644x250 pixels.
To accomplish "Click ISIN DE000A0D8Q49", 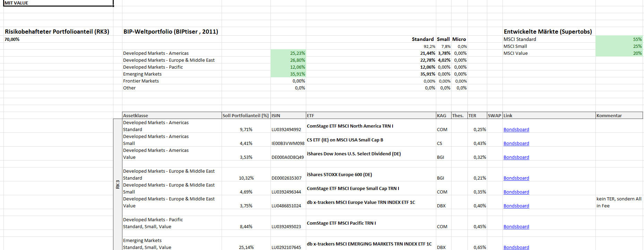I will 287,157.
